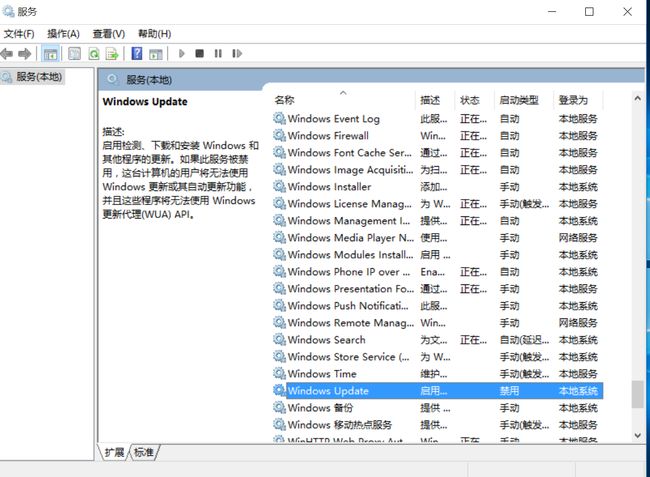Toggle the action pane toolbar icon

(x=156, y=54)
